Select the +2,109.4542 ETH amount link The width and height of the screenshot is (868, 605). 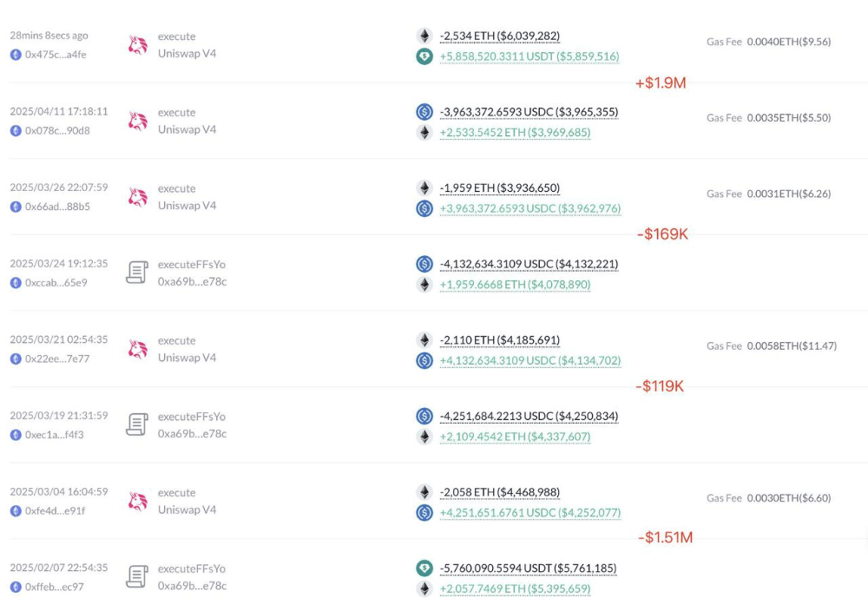[515, 437]
